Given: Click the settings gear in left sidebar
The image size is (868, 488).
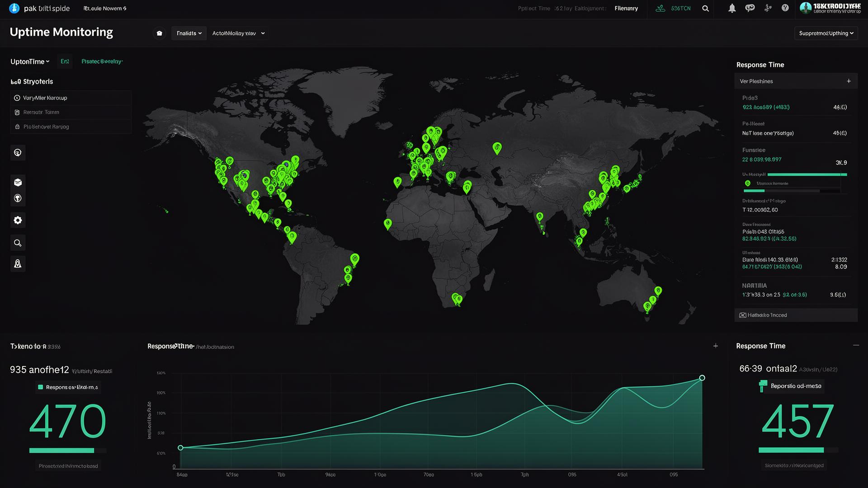Looking at the screenshot, I should click(18, 220).
